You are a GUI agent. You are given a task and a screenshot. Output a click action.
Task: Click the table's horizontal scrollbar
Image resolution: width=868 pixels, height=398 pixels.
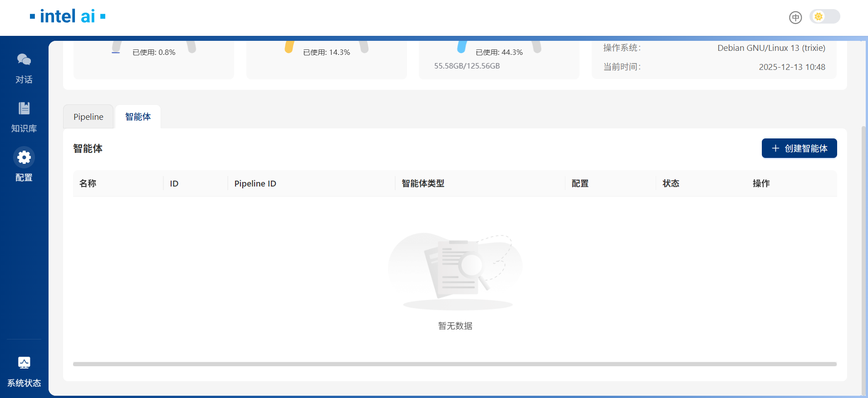click(x=455, y=364)
